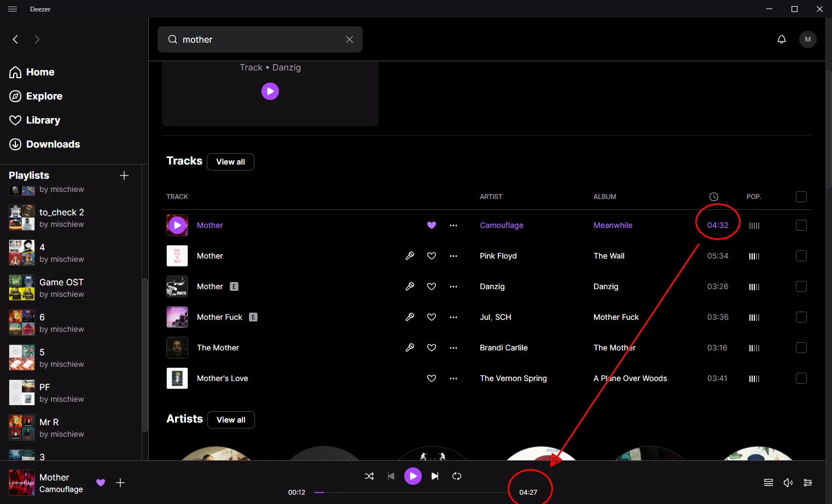Open Explore in the sidebar

36,96
